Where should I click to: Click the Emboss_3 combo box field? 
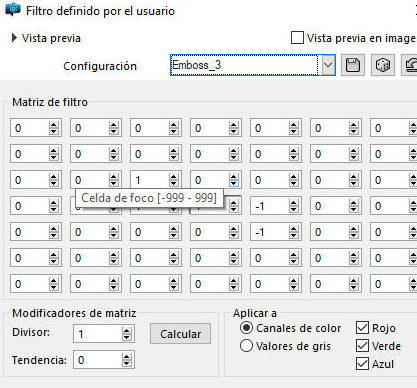click(245, 65)
